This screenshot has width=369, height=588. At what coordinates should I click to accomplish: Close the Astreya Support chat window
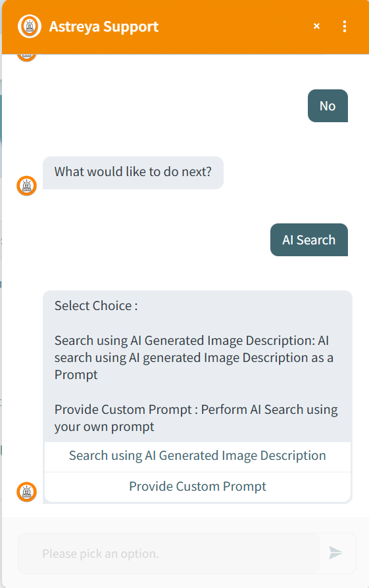pyautogui.click(x=316, y=26)
